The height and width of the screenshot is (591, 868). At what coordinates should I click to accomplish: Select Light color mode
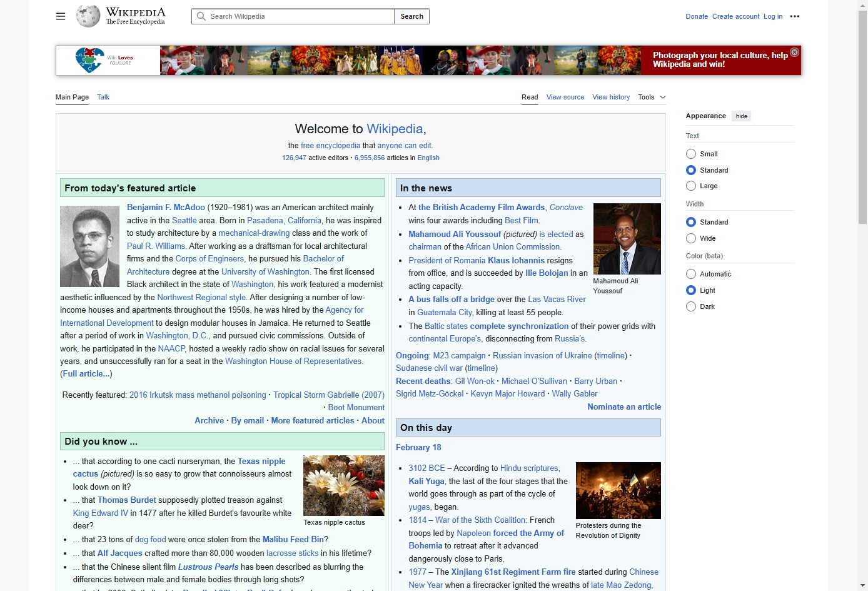click(x=691, y=290)
